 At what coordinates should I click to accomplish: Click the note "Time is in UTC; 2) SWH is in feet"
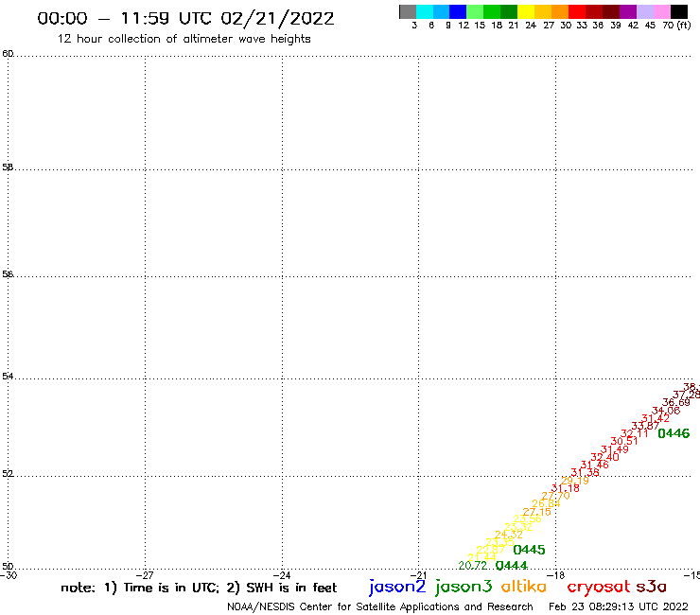(x=231, y=588)
